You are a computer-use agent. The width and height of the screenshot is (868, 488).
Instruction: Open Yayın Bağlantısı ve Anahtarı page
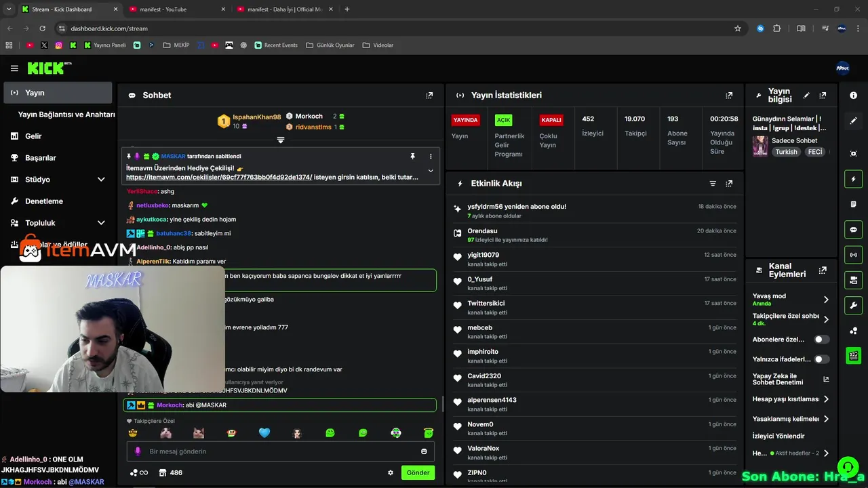[66, 115]
